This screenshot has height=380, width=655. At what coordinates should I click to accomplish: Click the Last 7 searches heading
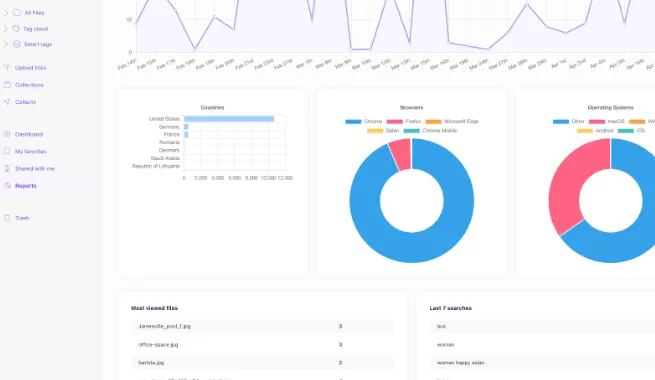(450, 308)
